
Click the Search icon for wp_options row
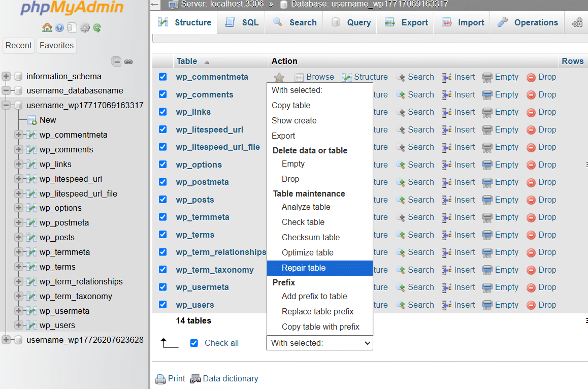click(401, 165)
